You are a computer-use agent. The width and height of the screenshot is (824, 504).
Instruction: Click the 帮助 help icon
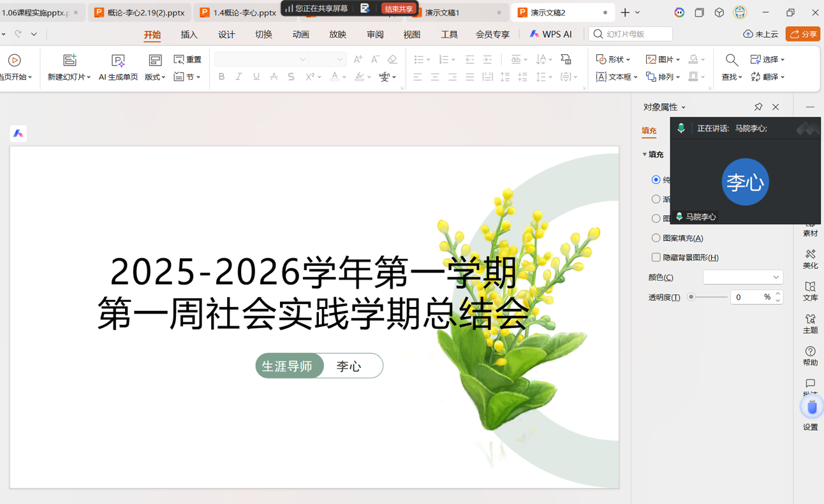(810, 356)
